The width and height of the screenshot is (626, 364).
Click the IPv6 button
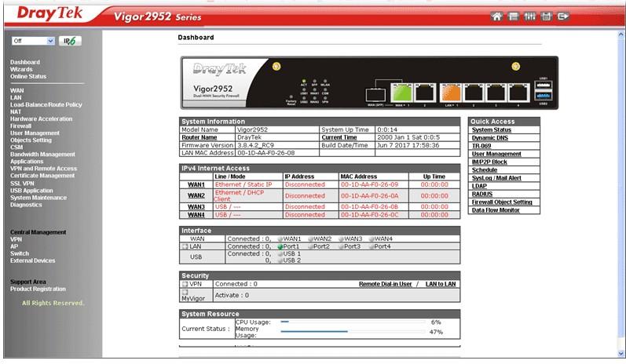70,41
